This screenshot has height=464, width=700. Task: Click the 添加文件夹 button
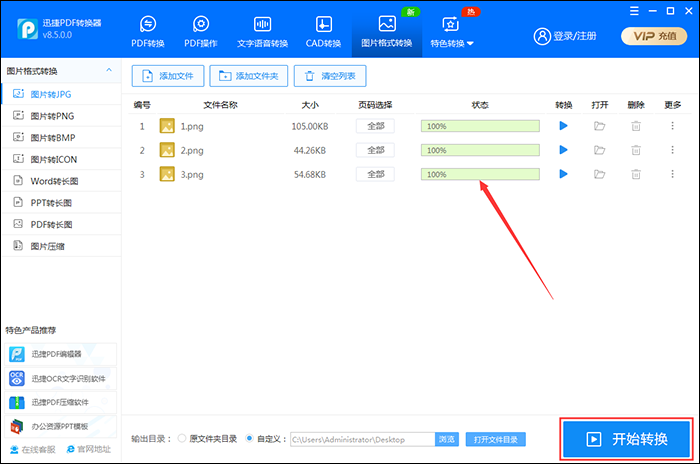[x=249, y=76]
